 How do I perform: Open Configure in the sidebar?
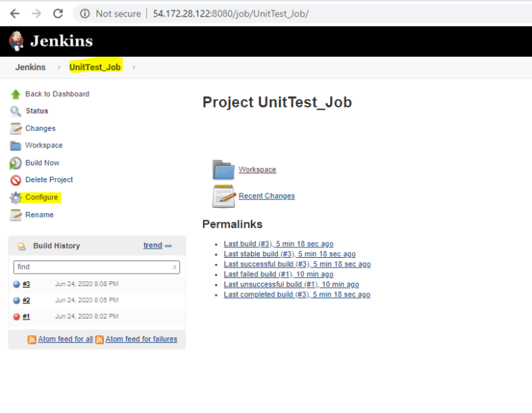coord(42,197)
